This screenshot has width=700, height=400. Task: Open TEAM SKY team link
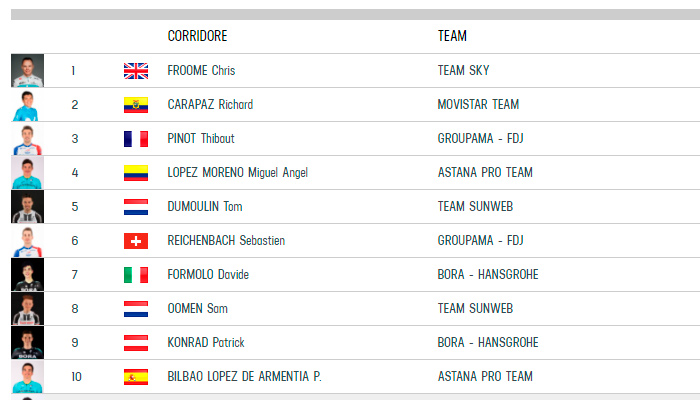[464, 71]
